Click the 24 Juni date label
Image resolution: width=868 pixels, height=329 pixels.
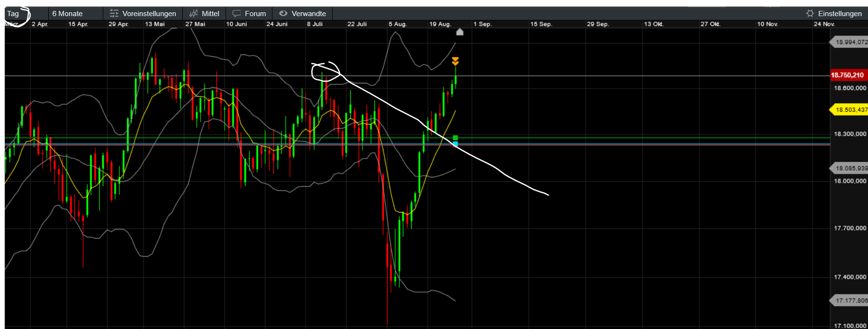click(277, 24)
